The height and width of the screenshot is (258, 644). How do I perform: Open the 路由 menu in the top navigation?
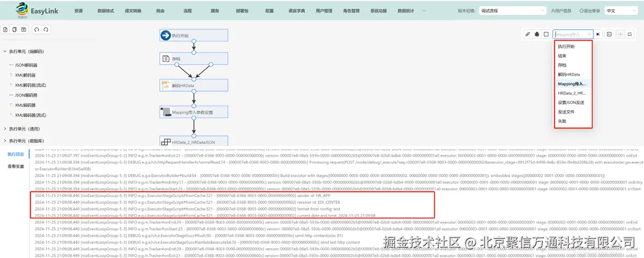click(161, 10)
